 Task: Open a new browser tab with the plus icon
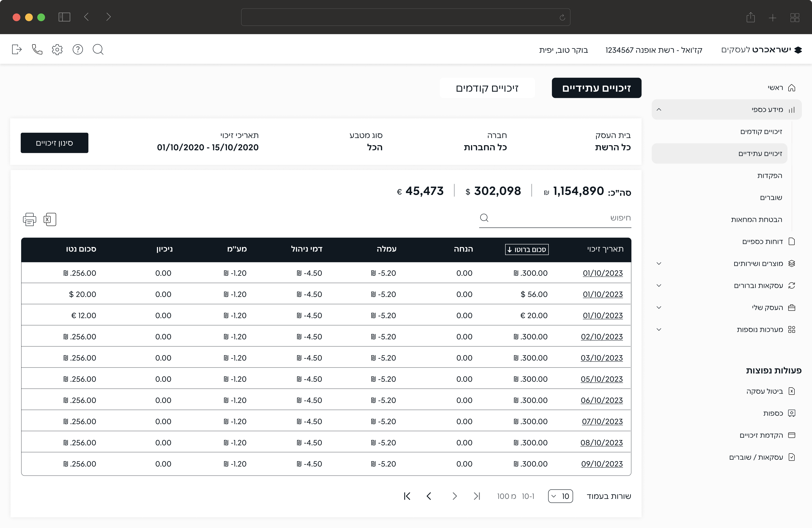(x=773, y=17)
